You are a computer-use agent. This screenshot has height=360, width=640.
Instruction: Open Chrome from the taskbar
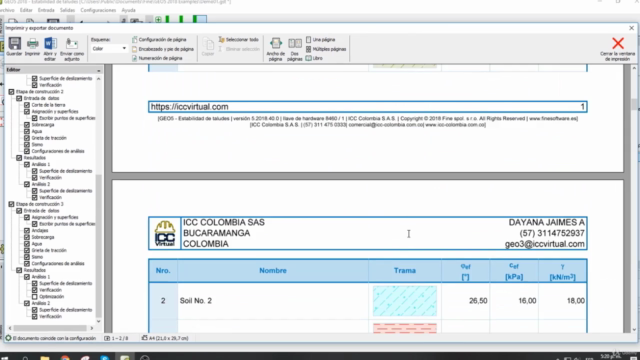tap(65, 358)
